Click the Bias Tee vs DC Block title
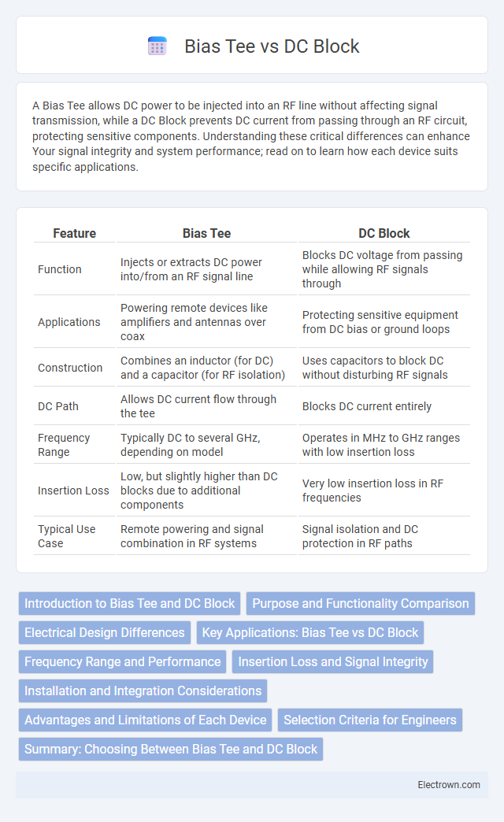The width and height of the screenshot is (504, 822). tap(272, 46)
